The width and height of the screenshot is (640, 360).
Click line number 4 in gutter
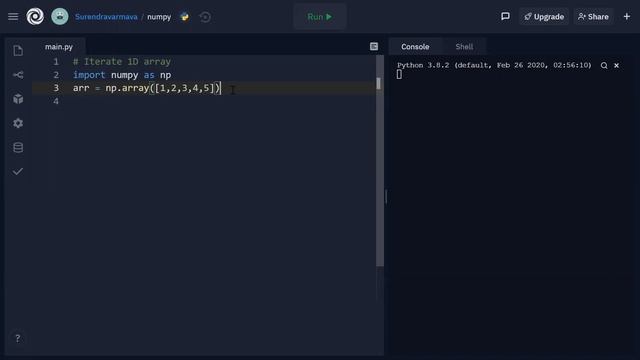tap(56, 101)
